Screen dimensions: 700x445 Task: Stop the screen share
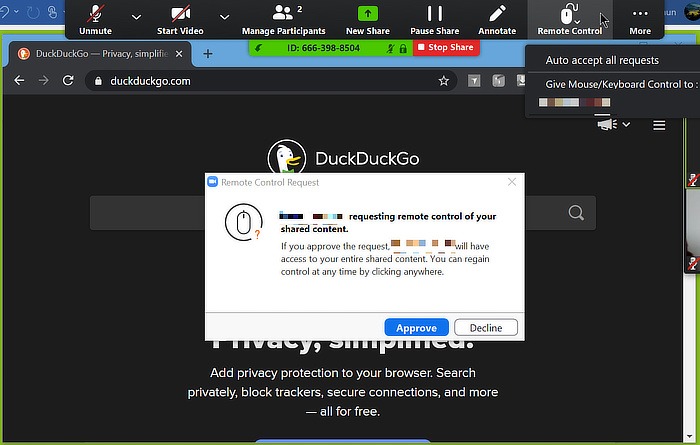(x=446, y=47)
